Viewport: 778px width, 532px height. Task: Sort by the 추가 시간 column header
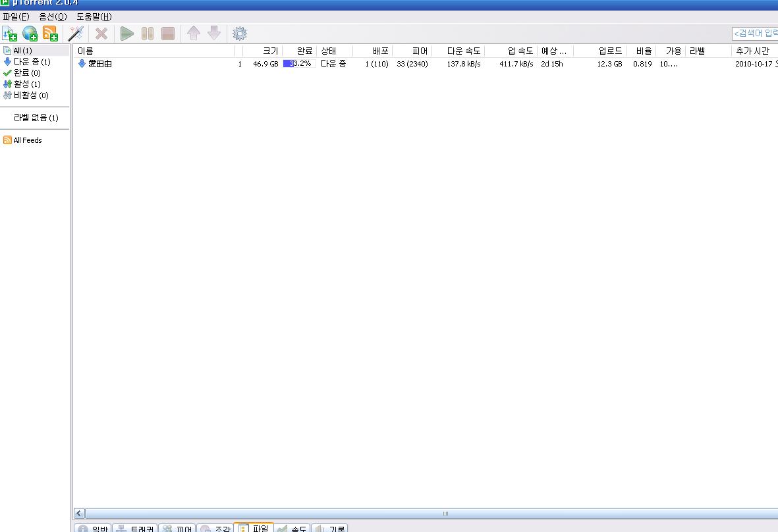point(755,51)
